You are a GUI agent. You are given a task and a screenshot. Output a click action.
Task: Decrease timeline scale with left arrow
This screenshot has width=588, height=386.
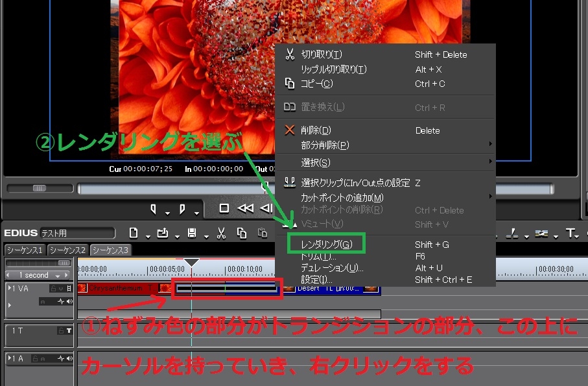(x=8, y=275)
